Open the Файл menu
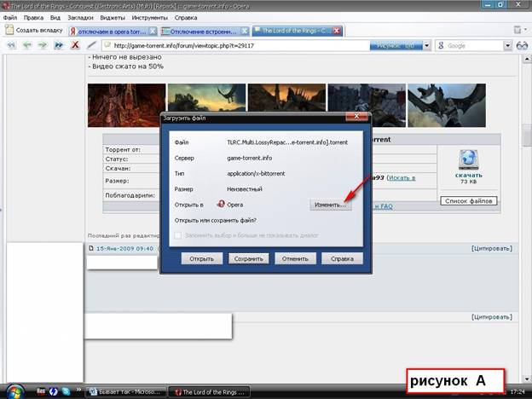This screenshot has height=399, width=532. 10,18
